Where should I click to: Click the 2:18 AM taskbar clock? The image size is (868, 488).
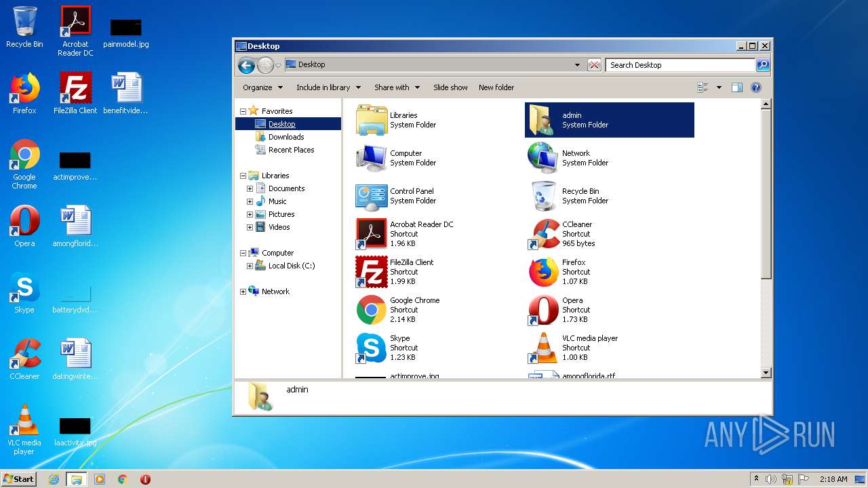833,479
